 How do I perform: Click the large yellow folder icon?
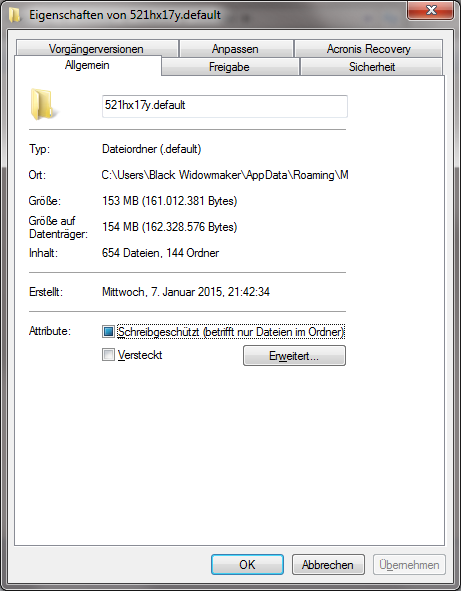point(44,104)
